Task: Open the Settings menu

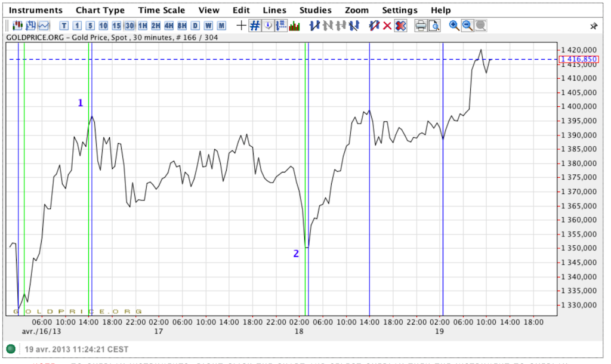Action: click(400, 10)
